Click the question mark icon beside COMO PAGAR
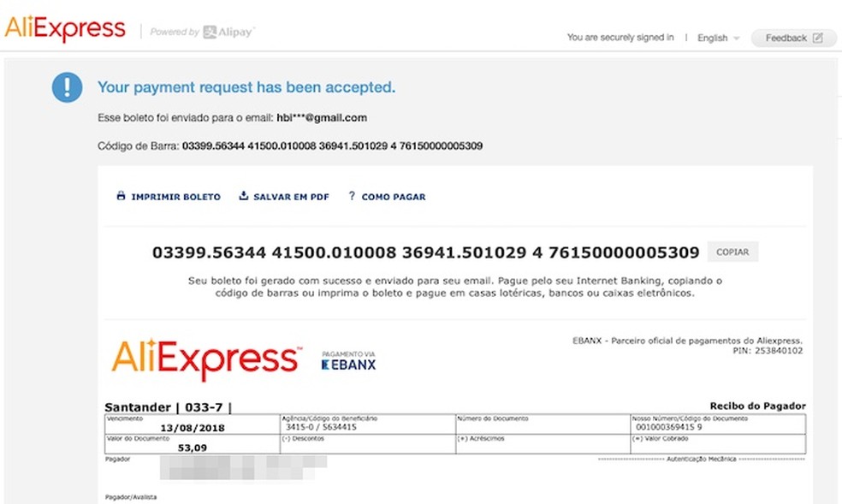Screen dimensions: 842x504 point(351,196)
